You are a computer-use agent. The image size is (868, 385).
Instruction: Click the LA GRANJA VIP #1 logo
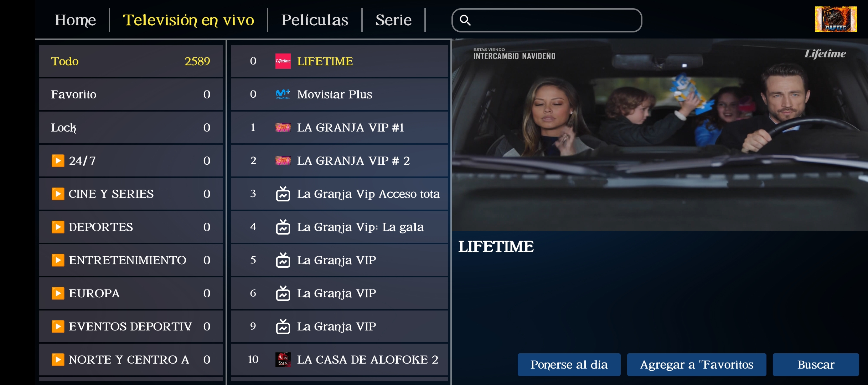click(x=283, y=127)
